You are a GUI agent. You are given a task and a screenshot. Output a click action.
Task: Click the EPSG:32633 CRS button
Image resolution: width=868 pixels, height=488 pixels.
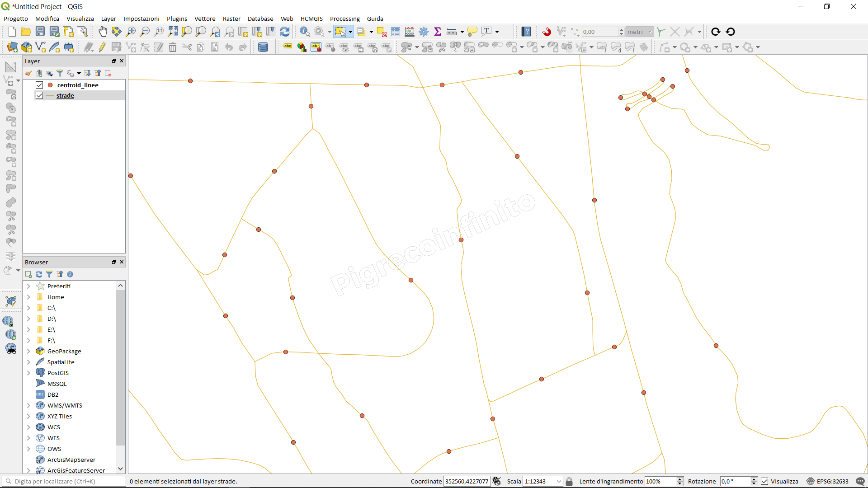coord(828,482)
